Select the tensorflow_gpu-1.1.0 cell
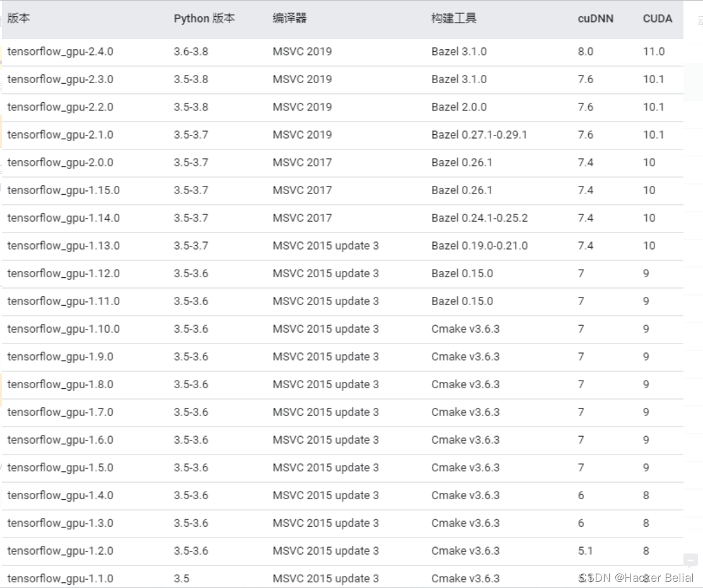 click(60, 579)
